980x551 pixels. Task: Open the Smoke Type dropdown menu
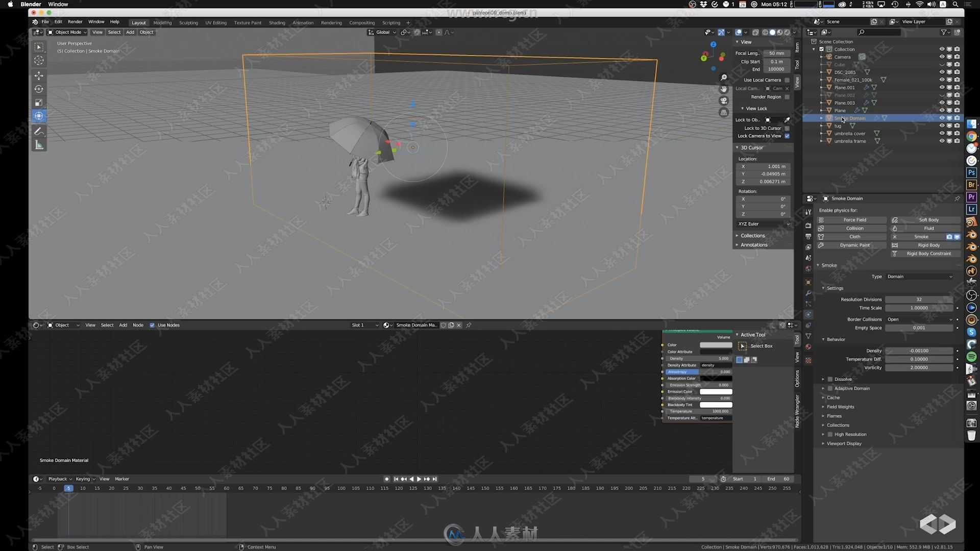point(919,276)
